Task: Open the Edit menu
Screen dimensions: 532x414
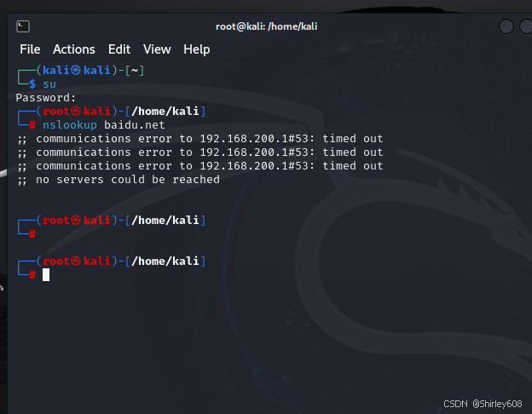Action: 119,49
